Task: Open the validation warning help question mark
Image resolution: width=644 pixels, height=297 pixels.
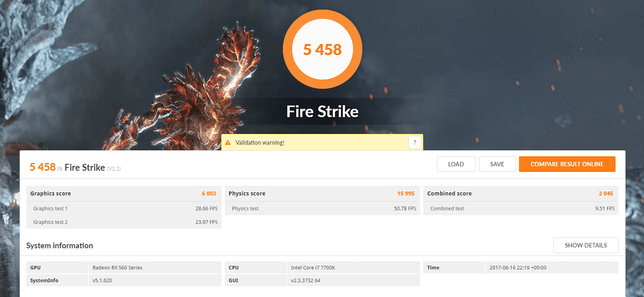Action: tap(415, 143)
